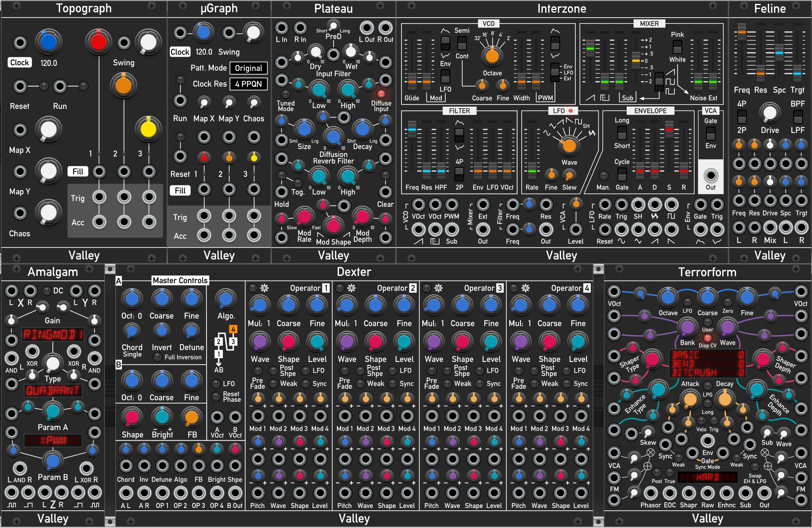Click the white Drive knob on Feline

point(770,113)
